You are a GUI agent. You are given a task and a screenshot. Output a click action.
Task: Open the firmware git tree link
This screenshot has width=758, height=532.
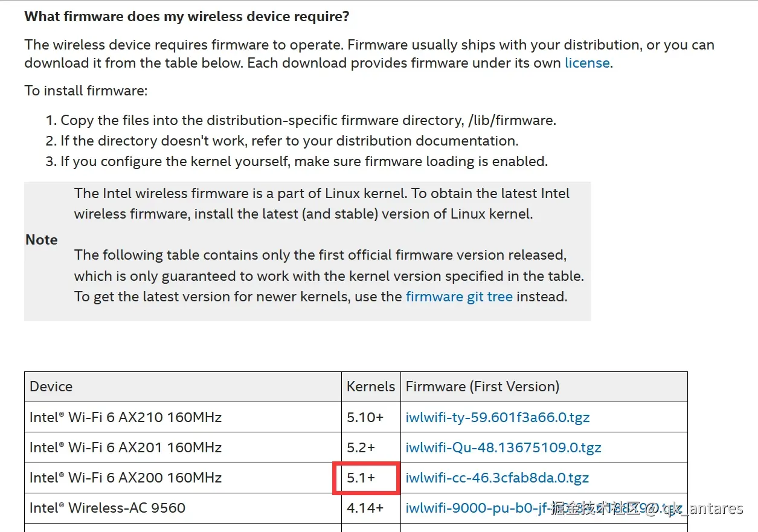[x=459, y=296]
